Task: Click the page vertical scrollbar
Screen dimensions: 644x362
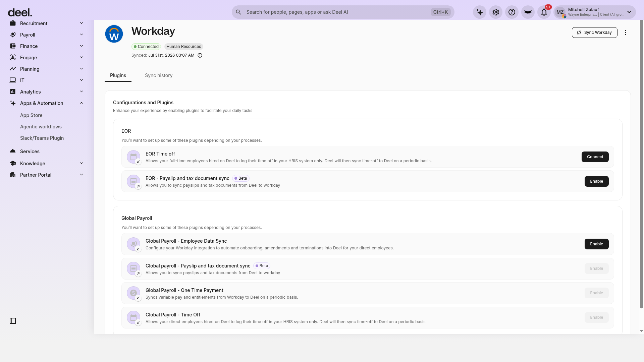Action: 641,164
